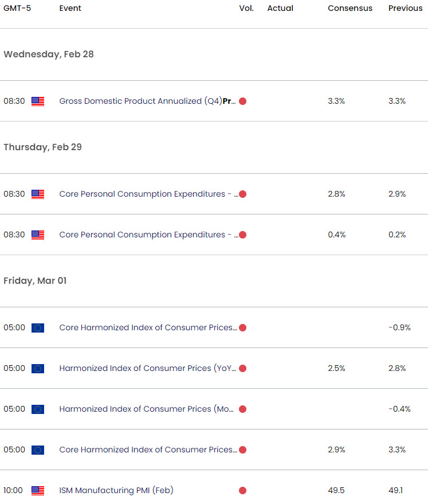Click the Previous column header
The image size is (428, 504).
click(405, 9)
